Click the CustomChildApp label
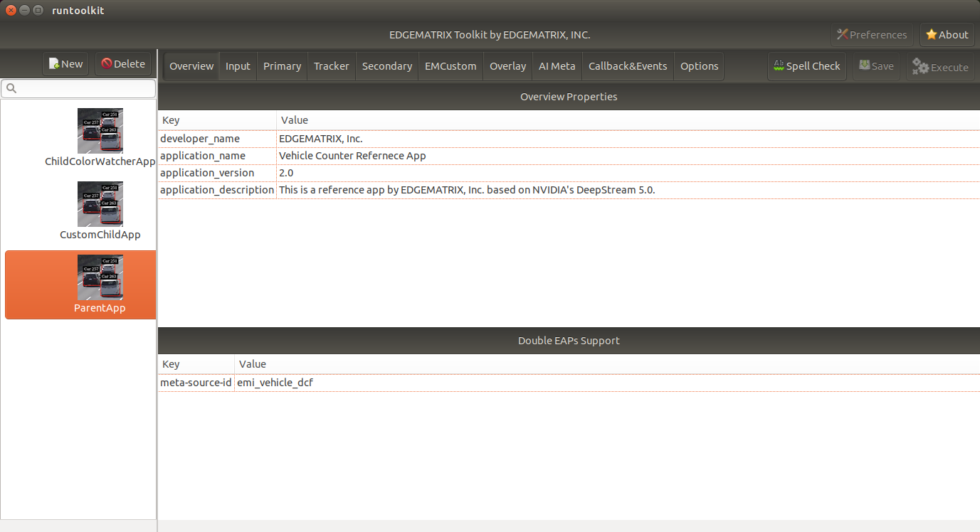 100,235
